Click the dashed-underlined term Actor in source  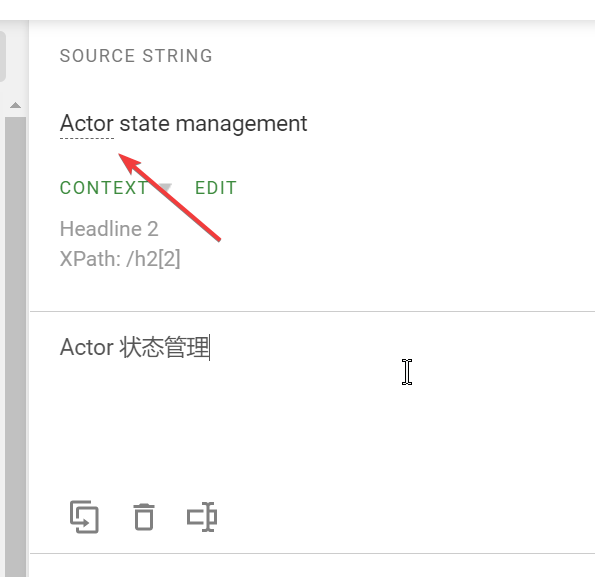pos(87,123)
